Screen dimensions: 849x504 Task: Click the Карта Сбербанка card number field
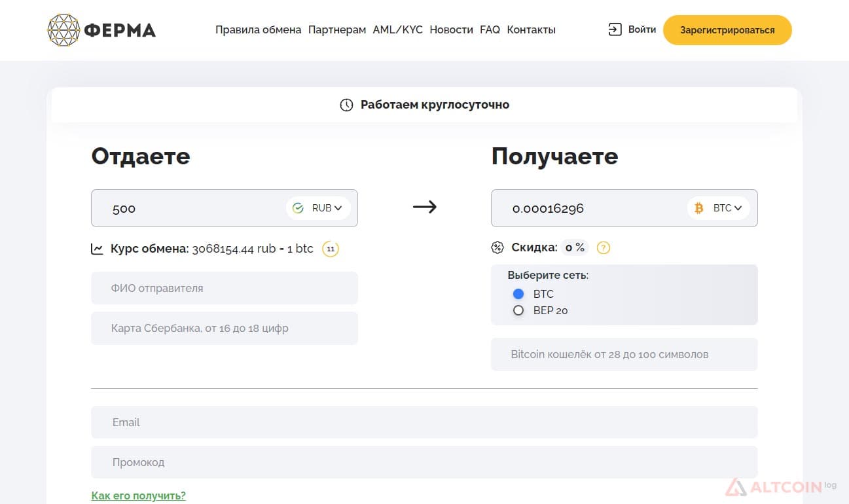click(x=225, y=328)
